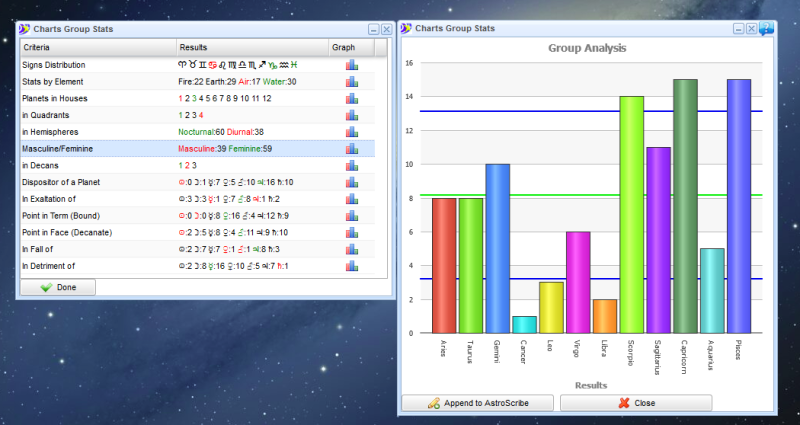Open graph for Signs Distribution row
Image resolution: width=800 pixels, height=425 pixels.
352,65
